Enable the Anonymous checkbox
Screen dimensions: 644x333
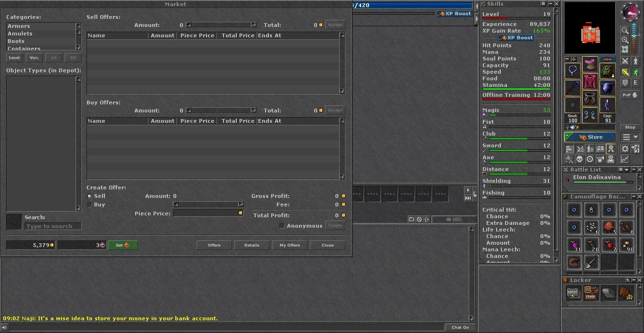click(x=282, y=226)
